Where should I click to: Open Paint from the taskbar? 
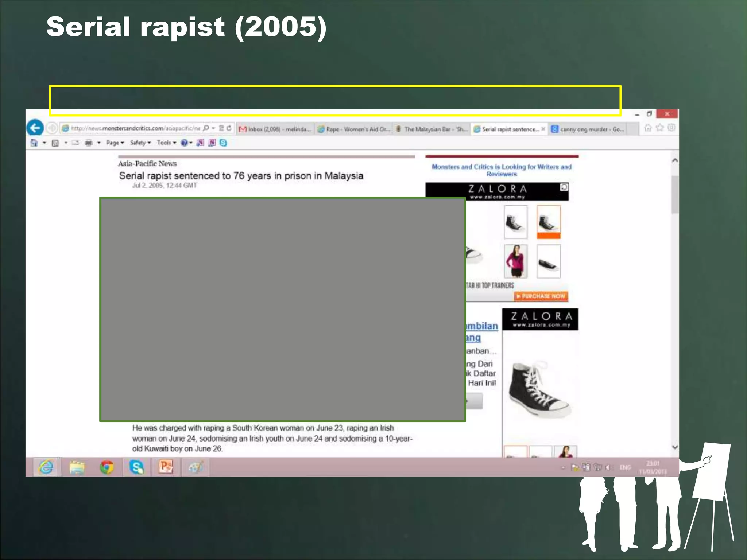(x=196, y=467)
